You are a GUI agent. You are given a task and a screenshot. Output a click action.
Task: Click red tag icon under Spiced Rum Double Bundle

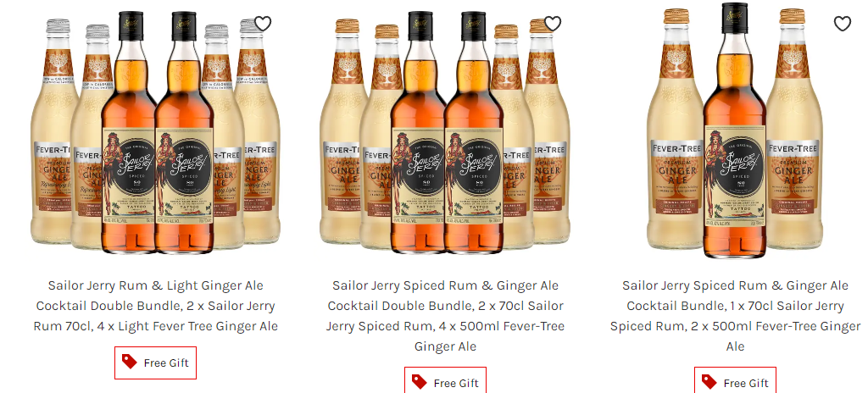420,382
